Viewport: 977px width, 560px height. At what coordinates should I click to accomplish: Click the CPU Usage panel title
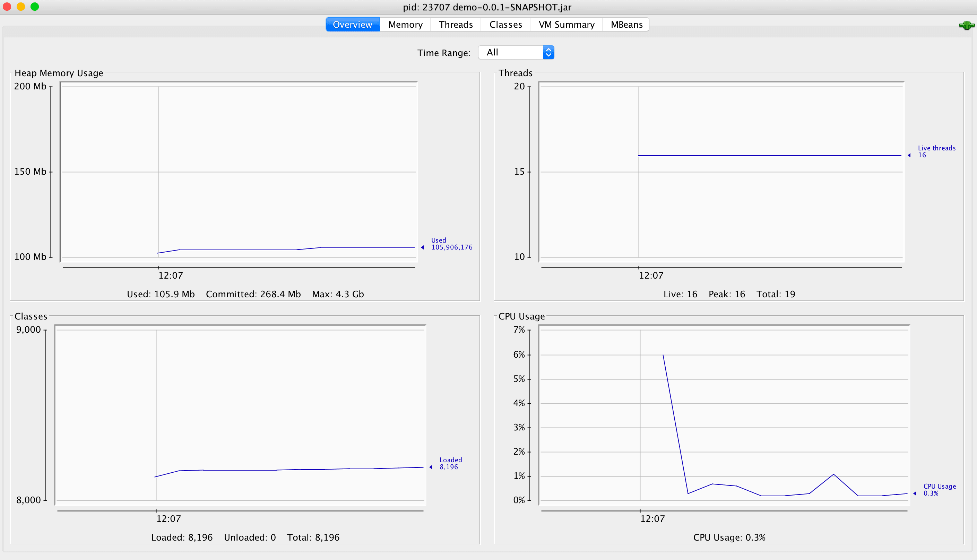[521, 316]
